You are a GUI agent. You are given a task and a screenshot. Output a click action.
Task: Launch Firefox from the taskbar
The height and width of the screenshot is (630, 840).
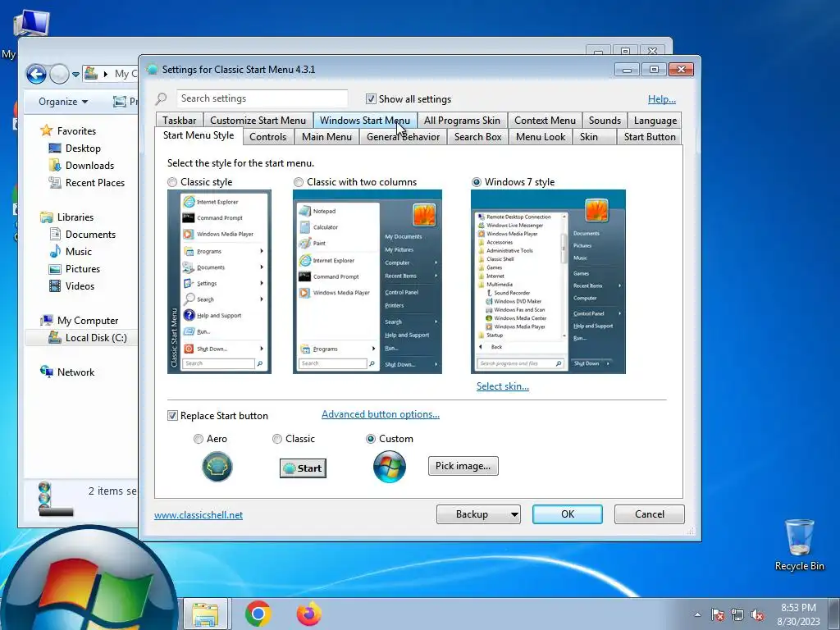[309, 614]
